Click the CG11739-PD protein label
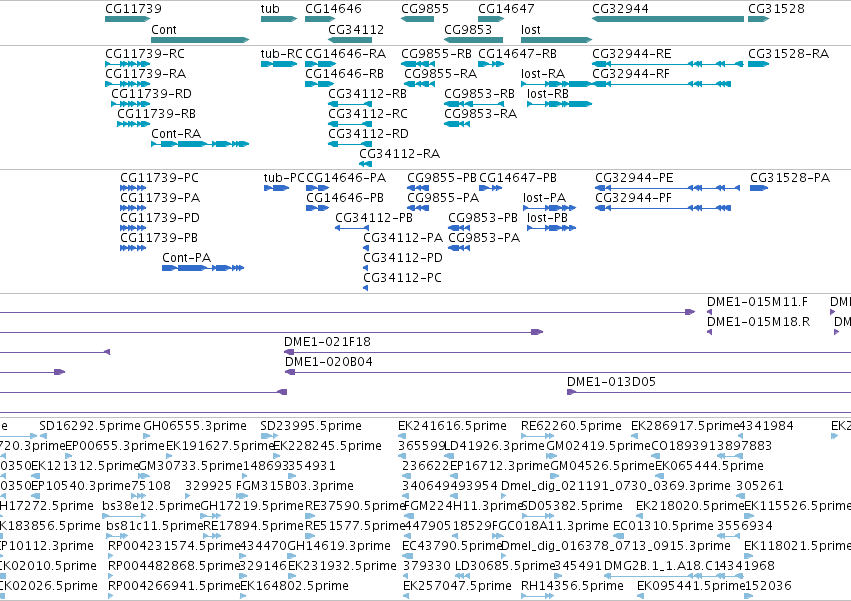851x601 pixels. 160,218
